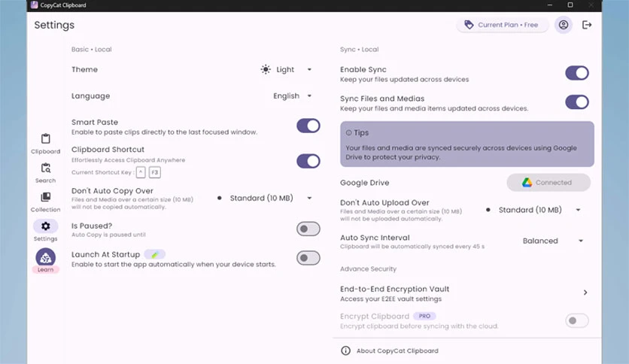The height and width of the screenshot is (364, 629).
Task: Toggle the Encrypt Clipboard switch
Action: point(577,320)
